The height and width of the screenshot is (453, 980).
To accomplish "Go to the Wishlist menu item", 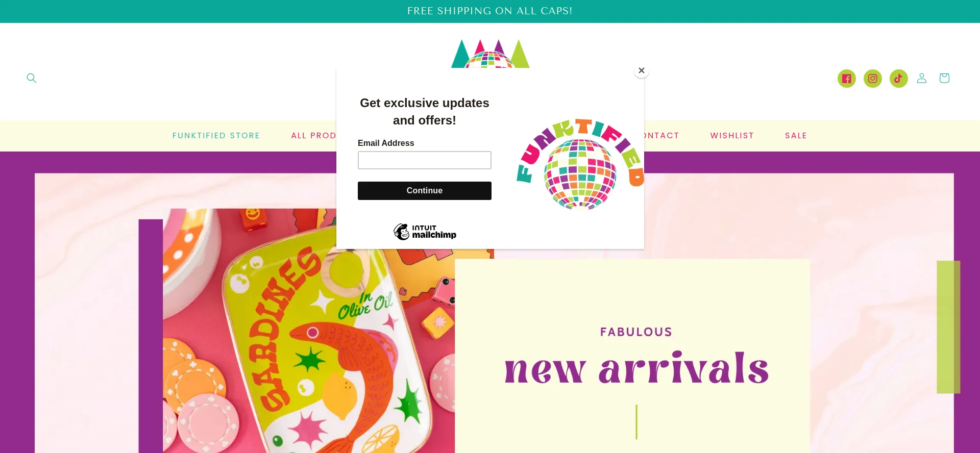I will point(732,136).
